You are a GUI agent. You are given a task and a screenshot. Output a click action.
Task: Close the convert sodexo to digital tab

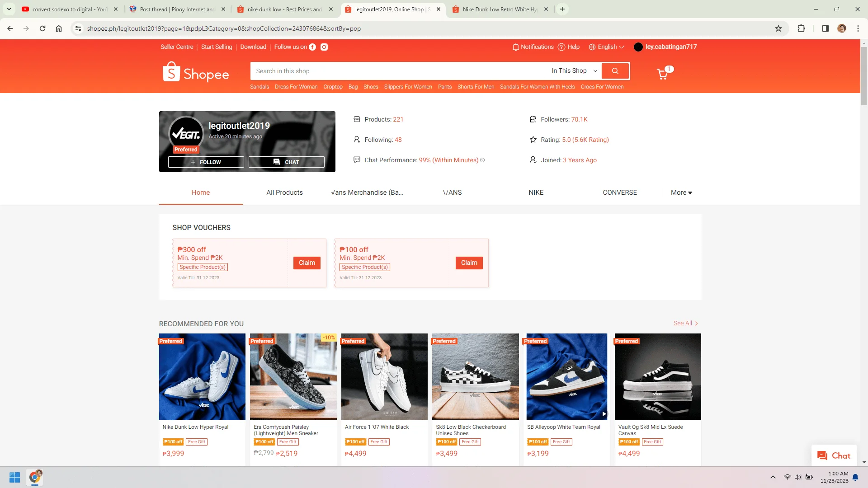(x=116, y=9)
